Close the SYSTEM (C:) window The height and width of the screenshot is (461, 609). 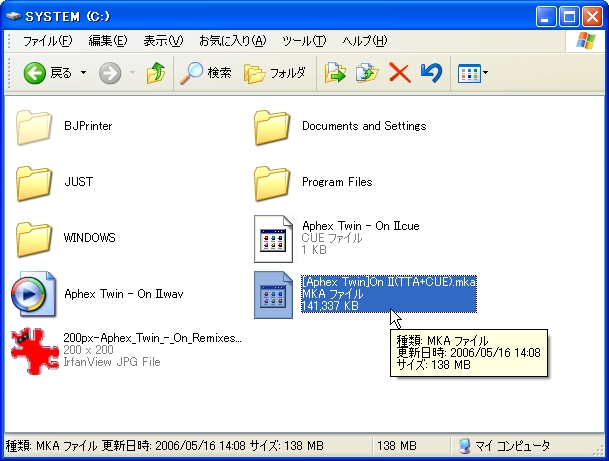(593, 17)
